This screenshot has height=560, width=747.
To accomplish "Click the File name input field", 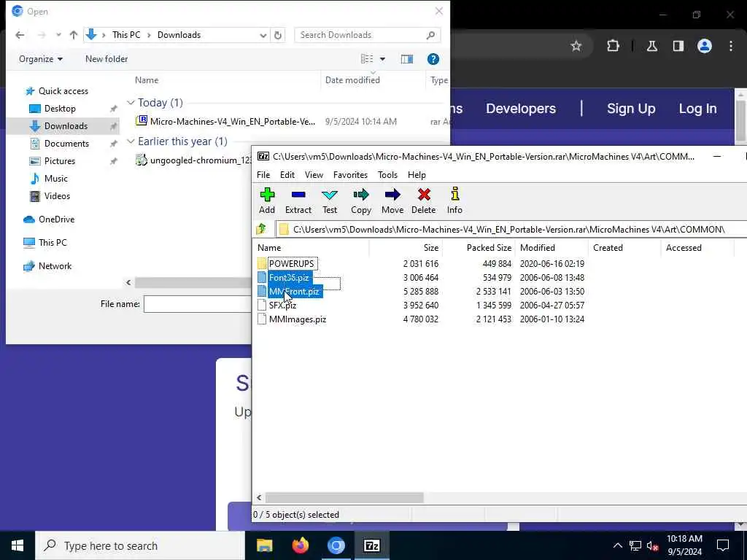I will [198, 304].
